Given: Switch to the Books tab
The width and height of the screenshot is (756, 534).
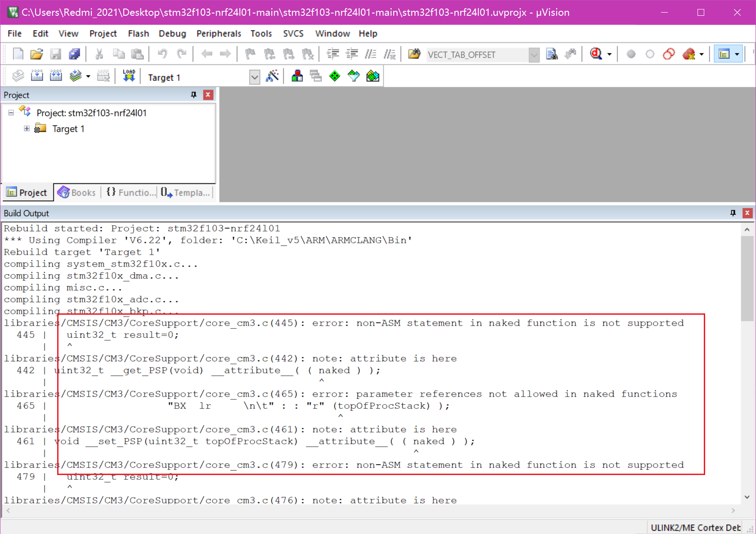Looking at the screenshot, I should pyautogui.click(x=77, y=193).
